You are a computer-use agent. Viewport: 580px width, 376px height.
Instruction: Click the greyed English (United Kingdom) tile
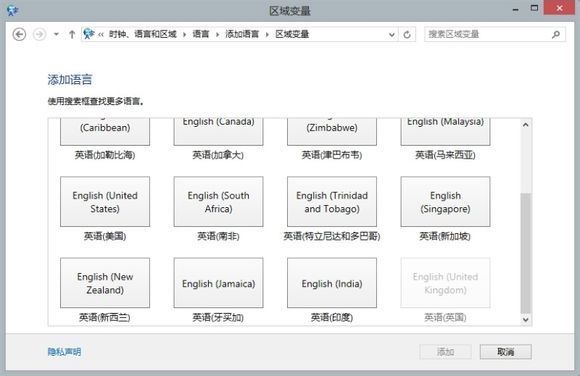445,283
